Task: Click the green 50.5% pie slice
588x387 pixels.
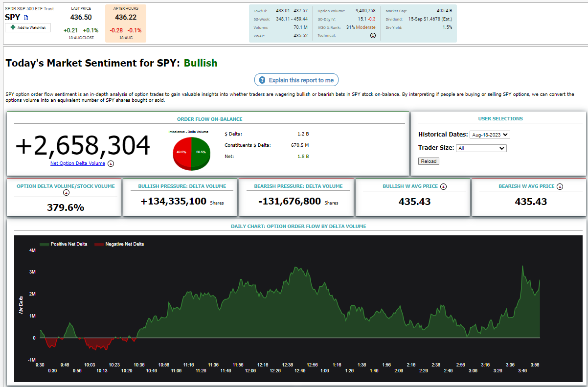Action: point(201,153)
